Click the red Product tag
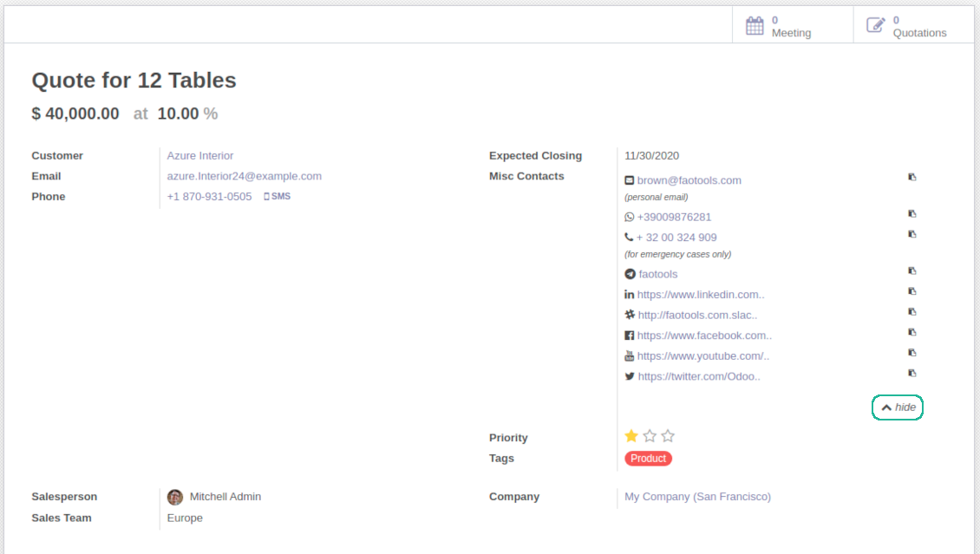The width and height of the screenshot is (980, 554). 648,459
